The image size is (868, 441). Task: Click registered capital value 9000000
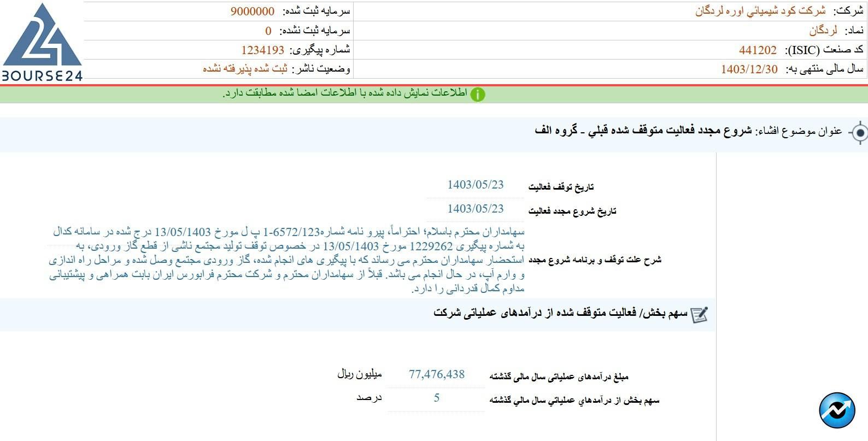252,11
